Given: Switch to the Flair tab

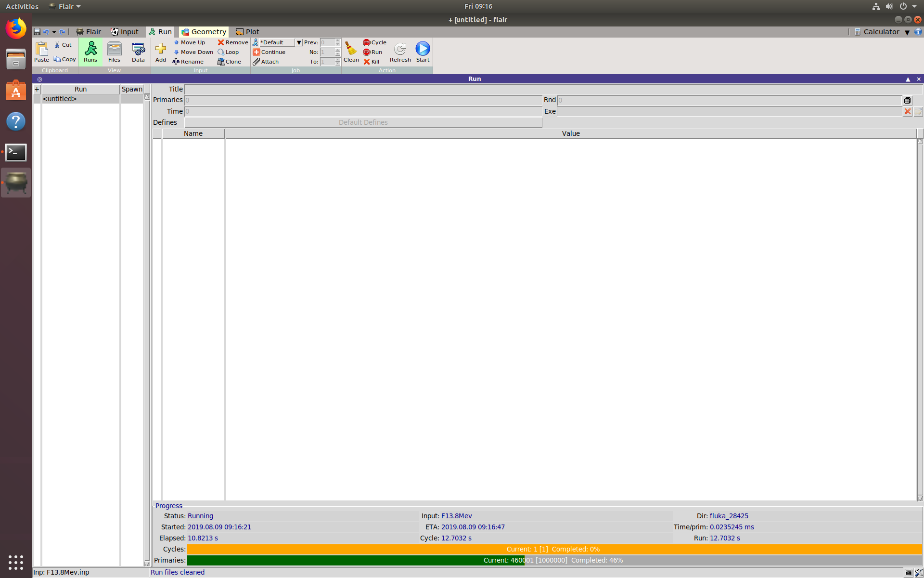Looking at the screenshot, I should 89,32.
